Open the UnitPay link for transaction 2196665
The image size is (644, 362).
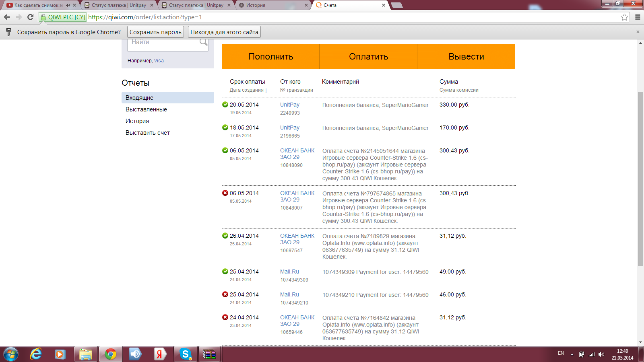coord(290,128)
